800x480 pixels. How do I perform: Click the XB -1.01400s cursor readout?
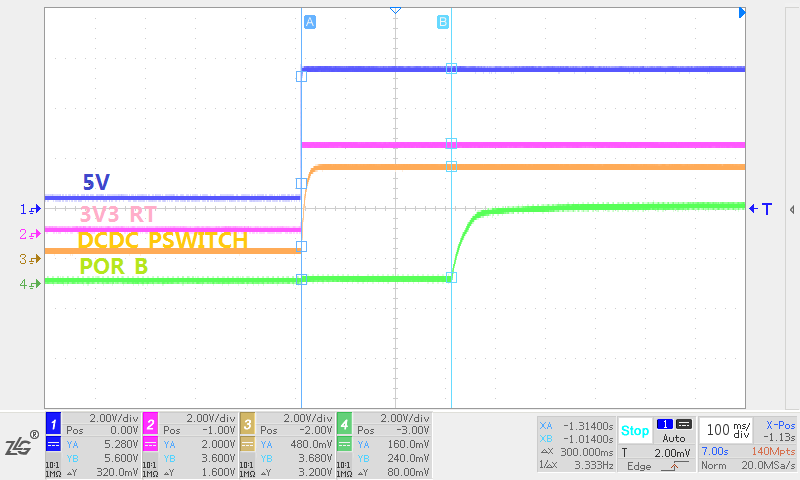coord(577,439)
